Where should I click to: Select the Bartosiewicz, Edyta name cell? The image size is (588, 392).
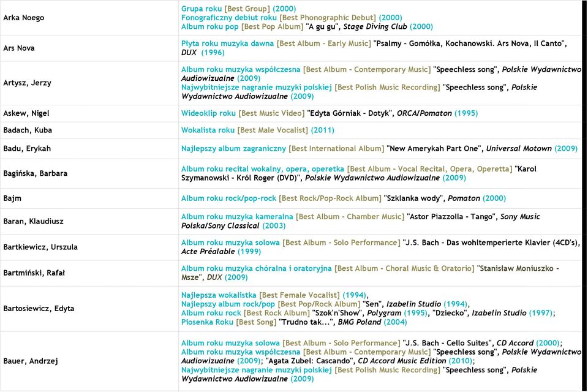[x=89, y=309]
